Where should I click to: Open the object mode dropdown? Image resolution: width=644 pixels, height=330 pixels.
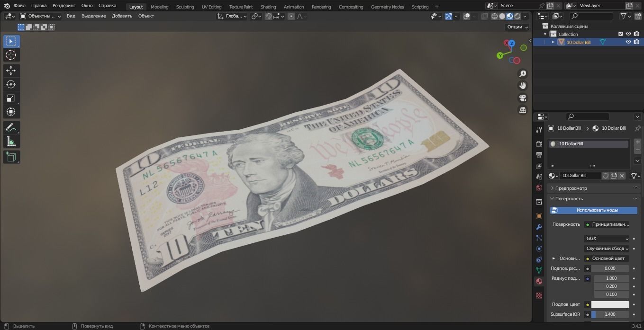(41, 16)
